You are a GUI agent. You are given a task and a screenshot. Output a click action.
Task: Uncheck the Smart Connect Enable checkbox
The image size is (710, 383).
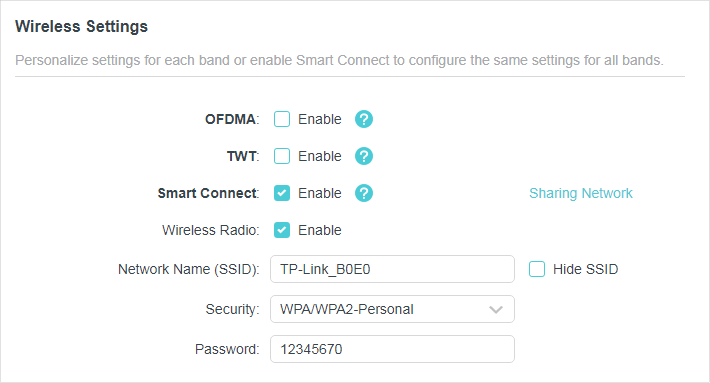click(282, 193)
